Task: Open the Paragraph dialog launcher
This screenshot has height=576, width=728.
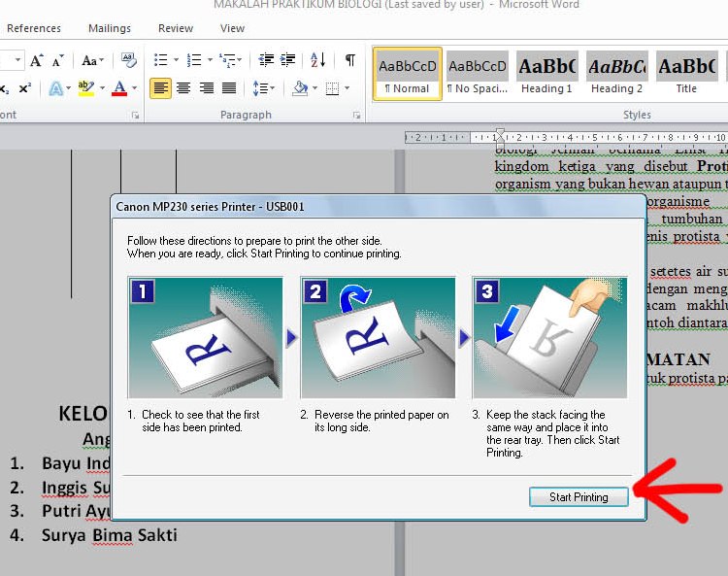Action: point(356,116)
